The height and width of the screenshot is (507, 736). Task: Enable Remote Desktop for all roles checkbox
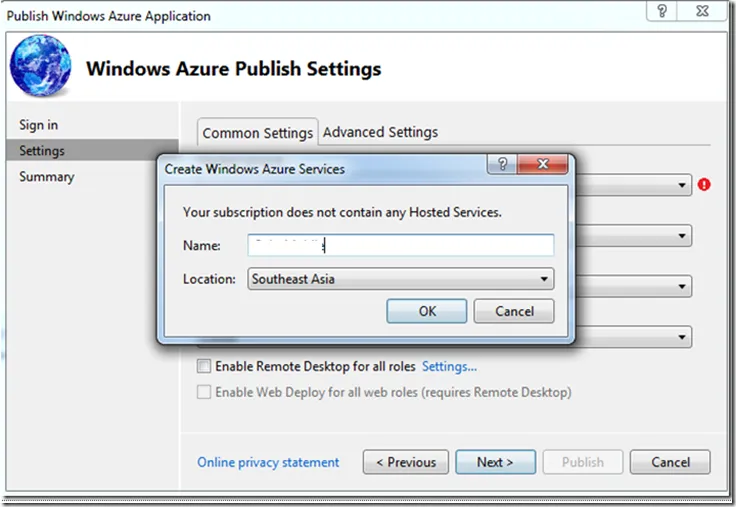[x=204, y=366]
